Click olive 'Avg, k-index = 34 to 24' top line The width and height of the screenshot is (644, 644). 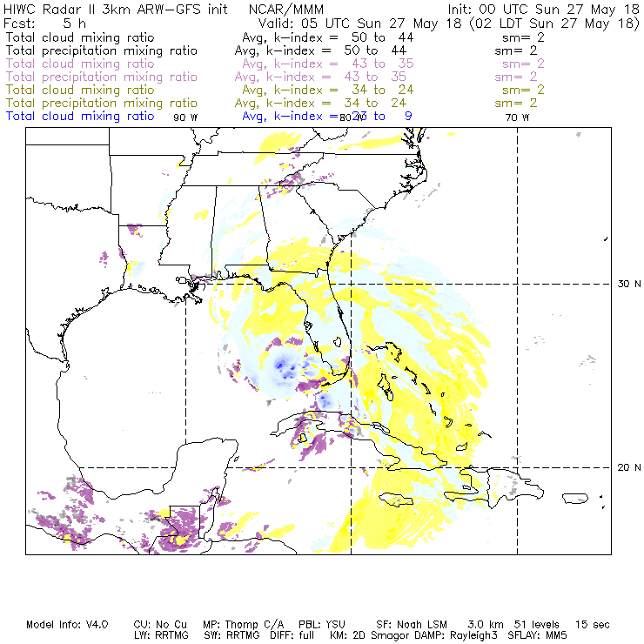(x=328, y=90)
